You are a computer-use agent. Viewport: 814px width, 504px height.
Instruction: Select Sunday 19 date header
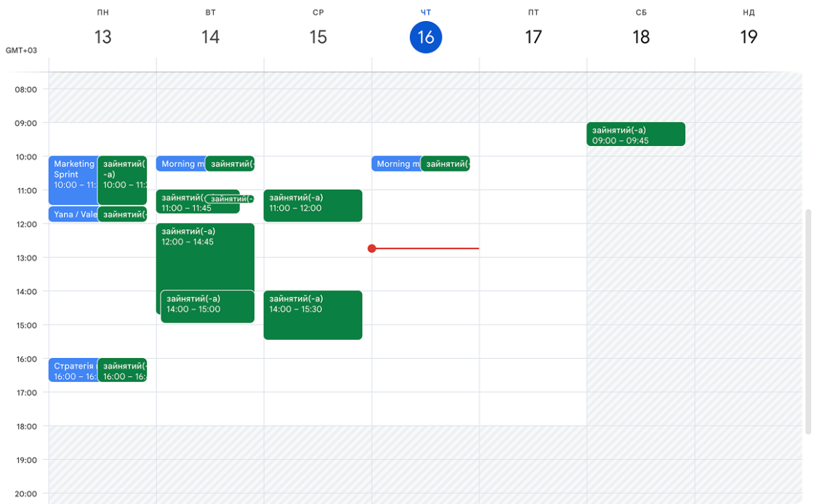click(748, 37)
